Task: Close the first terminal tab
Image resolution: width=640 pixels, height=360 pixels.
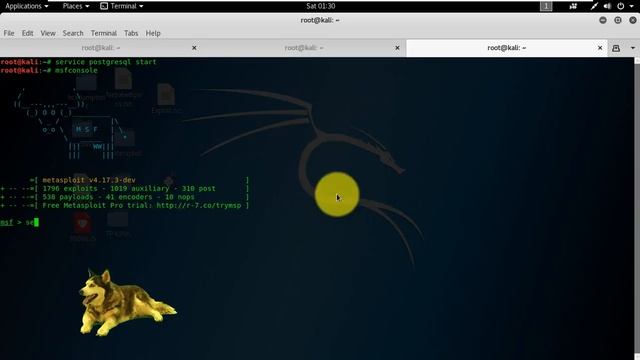Action: 194,48
